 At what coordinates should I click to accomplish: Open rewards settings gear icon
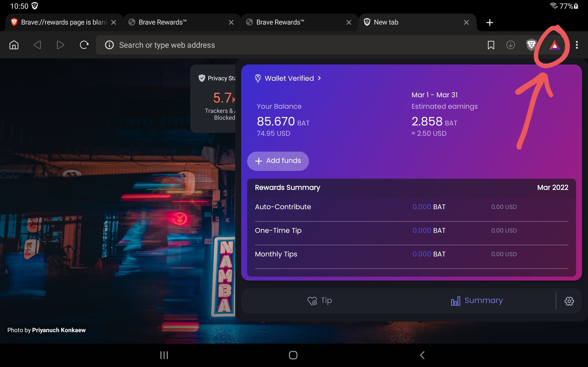click(569, 301)
